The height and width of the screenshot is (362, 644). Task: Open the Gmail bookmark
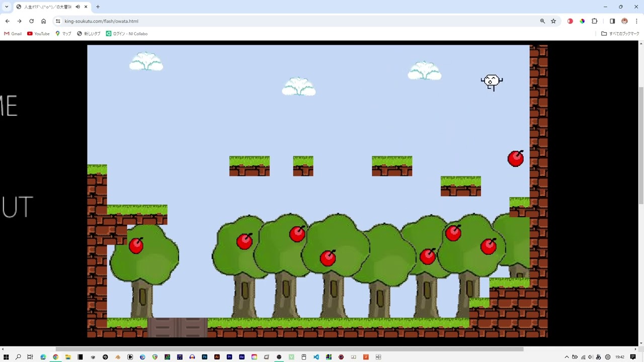13,34
